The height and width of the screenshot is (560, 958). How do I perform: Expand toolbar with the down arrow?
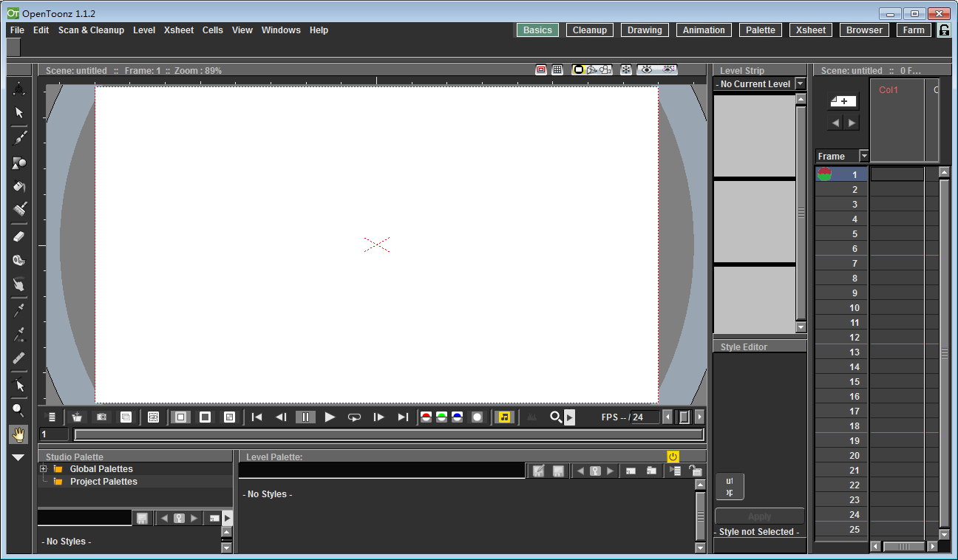pos(18,458)
